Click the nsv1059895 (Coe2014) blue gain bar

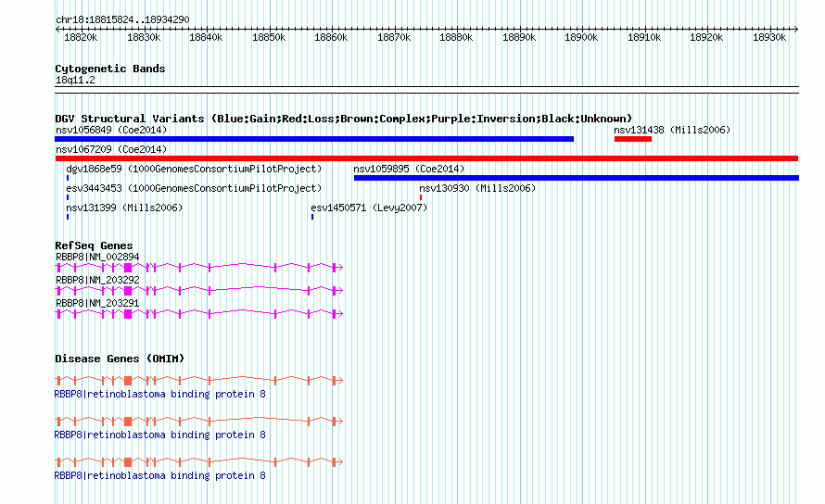coord(577,178)
